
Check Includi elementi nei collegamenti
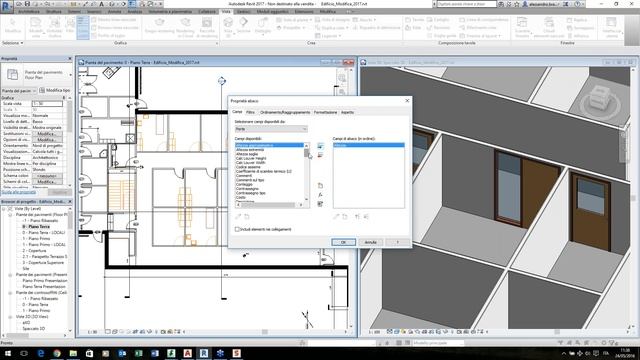(237, 229)
